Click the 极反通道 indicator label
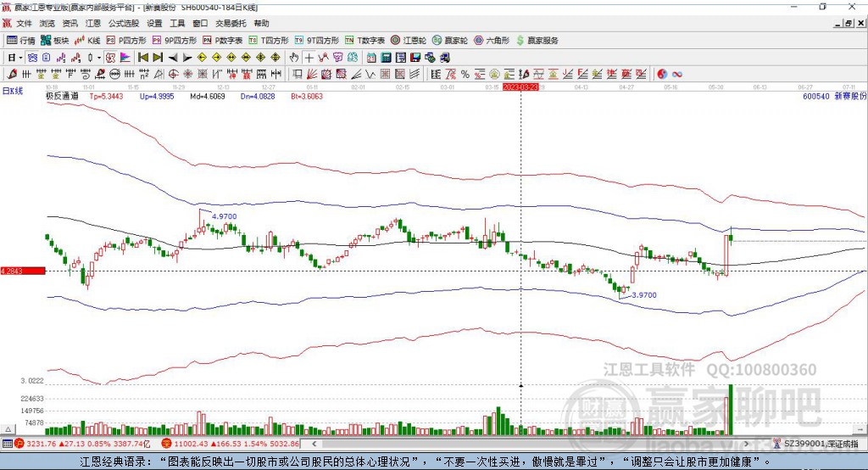Screen dimensions: 868x470 pyautogui.click(x=62, y=96)
